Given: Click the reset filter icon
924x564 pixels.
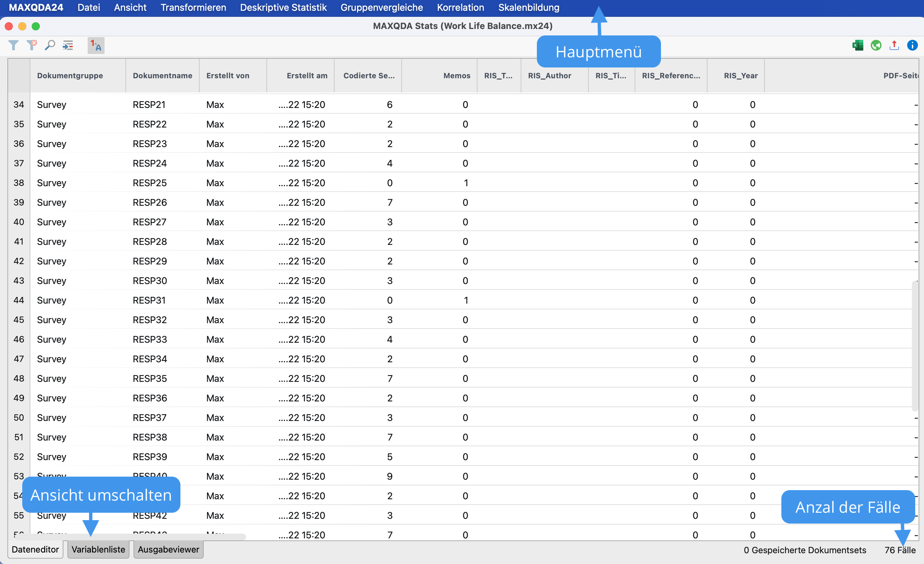Looking at the screenshot, I should 32,46.
